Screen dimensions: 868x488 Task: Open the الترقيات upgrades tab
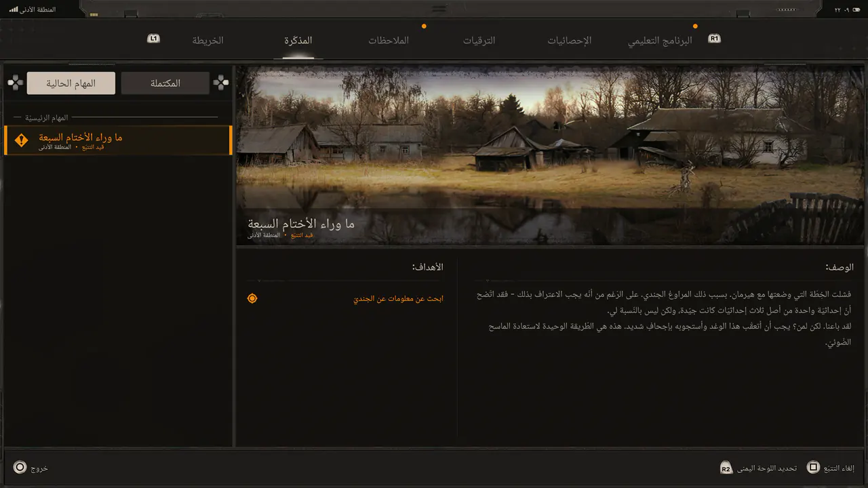[479, 41]
